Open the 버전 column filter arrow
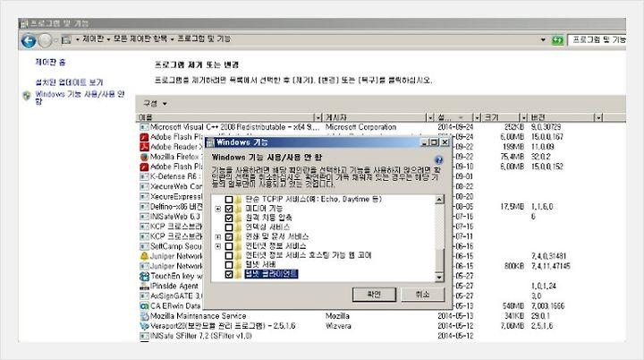Screen dimensions: 644x360 click(598, 117)
